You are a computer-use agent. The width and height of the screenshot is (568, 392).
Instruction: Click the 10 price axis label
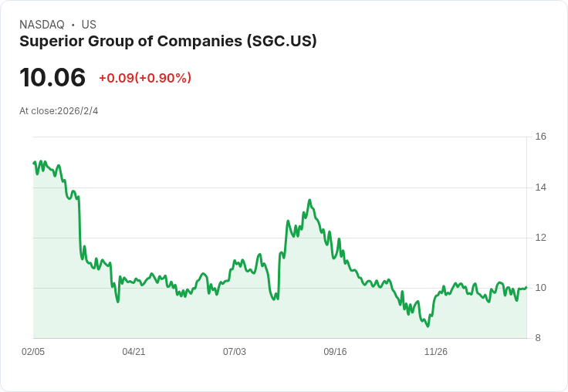[540, 288]
